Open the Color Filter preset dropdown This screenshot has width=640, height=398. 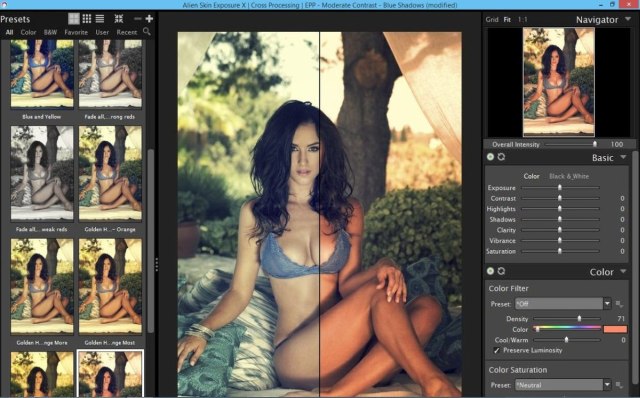(607, 304)
